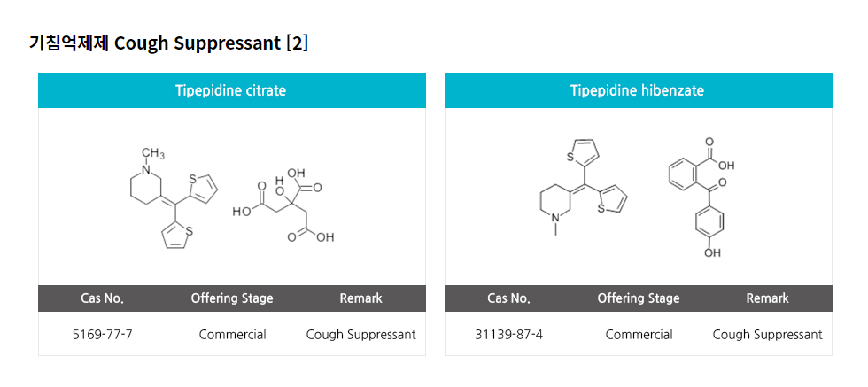Viewport: 868px width, 387px height.
Task: Click the Tipepidine hibenzate header
Action: click(638, 90)
